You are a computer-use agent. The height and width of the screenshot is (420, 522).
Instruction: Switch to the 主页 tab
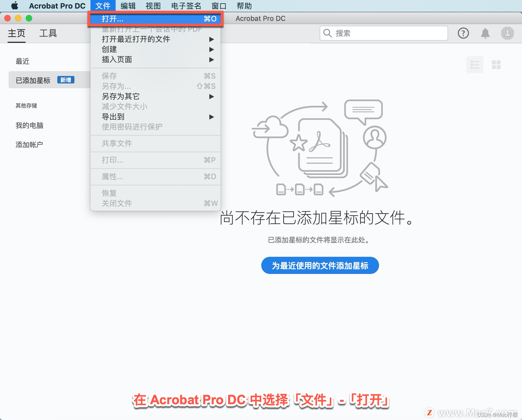(17, 33)
